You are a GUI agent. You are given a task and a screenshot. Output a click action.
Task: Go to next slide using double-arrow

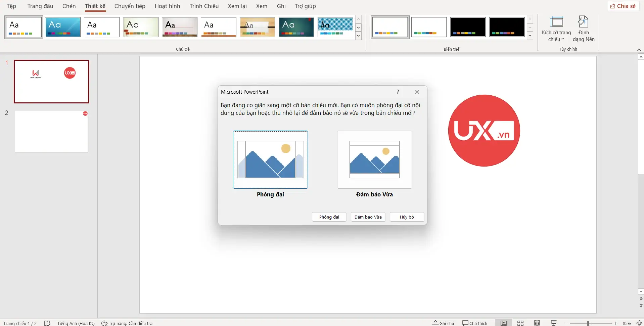coord(641,306)
